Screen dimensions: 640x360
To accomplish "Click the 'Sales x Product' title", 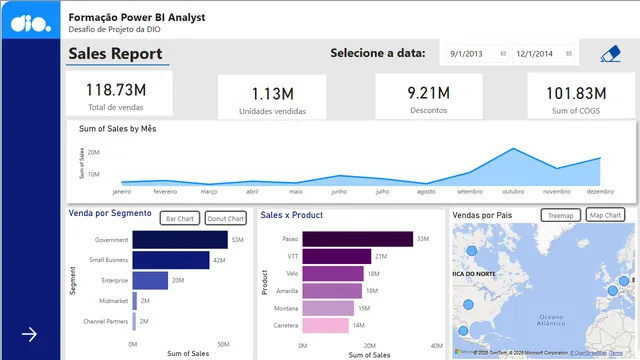I will 292,215.
